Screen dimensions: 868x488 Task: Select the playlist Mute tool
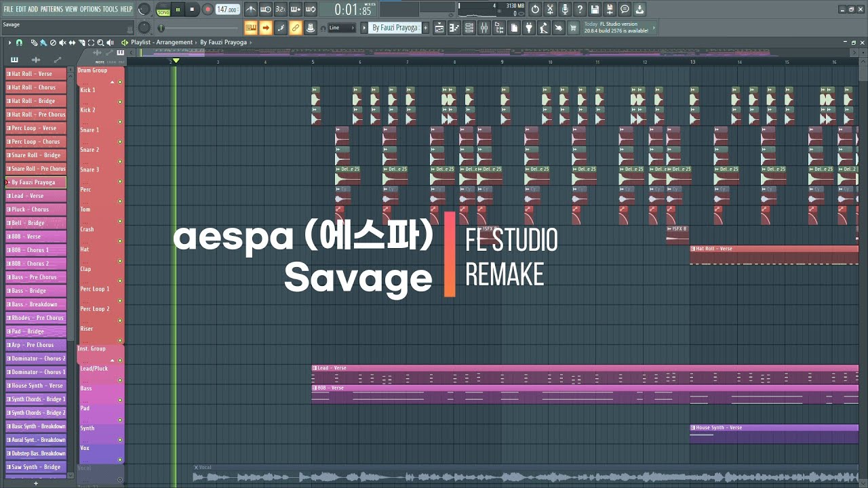pos(62,43)
